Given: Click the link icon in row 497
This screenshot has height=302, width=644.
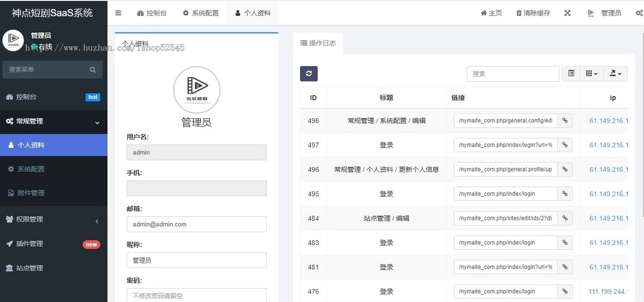Looking at the screenshot, I should (x=565, y=145).
